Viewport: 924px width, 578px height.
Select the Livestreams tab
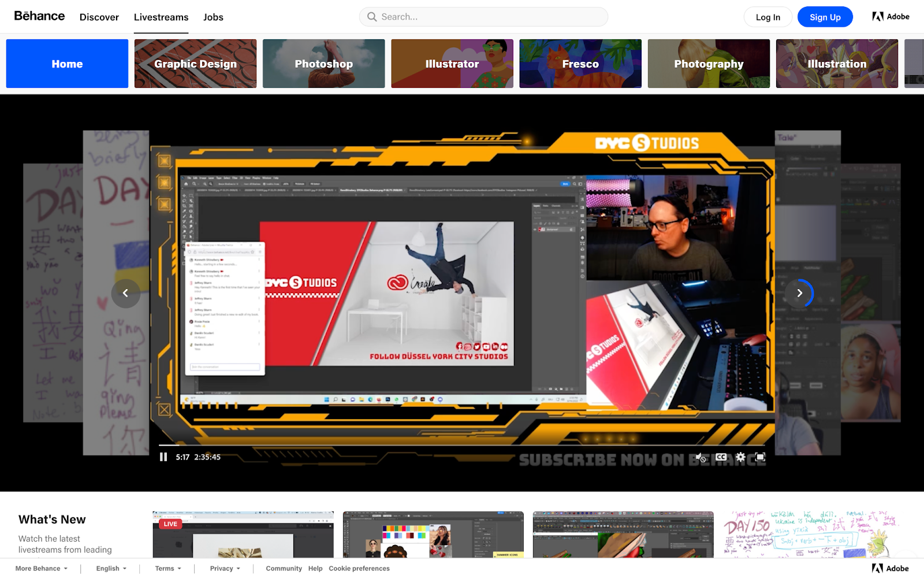click(161, 17)
